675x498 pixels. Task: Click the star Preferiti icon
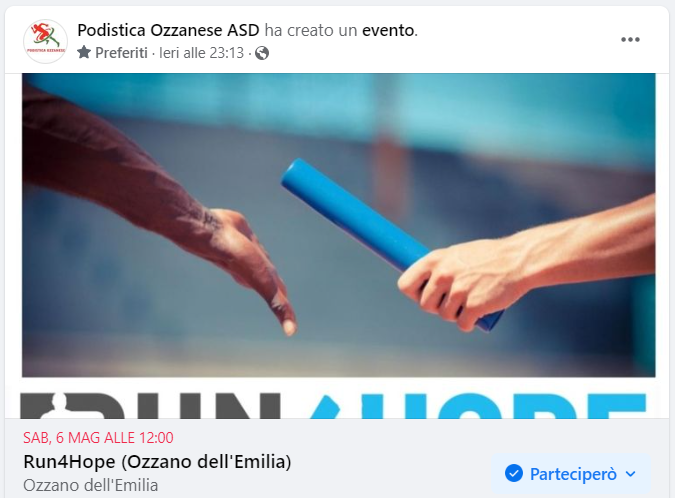[84, 53]
